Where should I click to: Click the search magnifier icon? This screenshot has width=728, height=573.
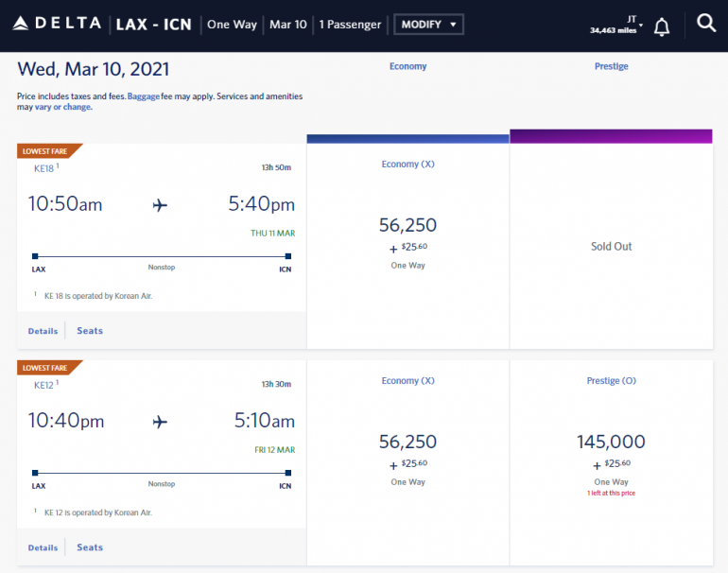(x=705, y=24)
